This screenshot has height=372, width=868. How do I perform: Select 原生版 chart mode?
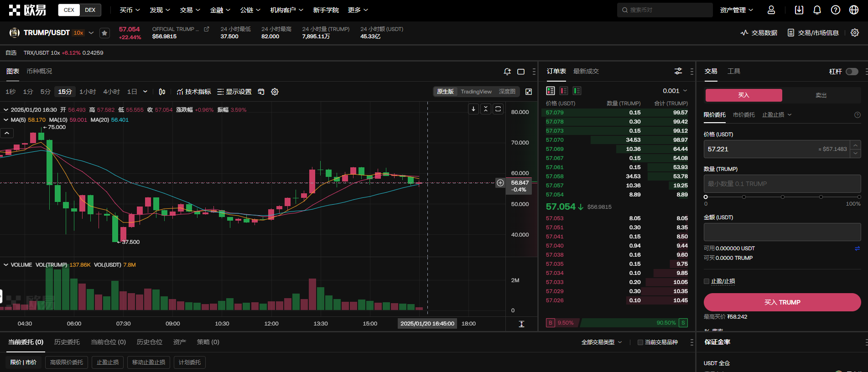click(445, 92)
